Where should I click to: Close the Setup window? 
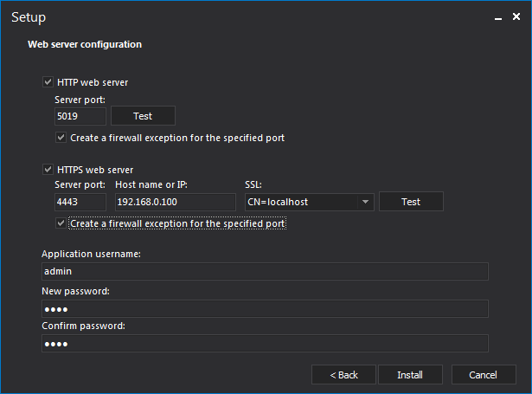(x=517, y=17)
